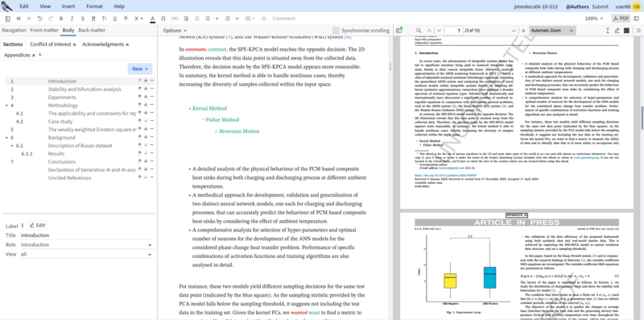
Task: Click the split view icon beside PDF
Action: [637, 19]
